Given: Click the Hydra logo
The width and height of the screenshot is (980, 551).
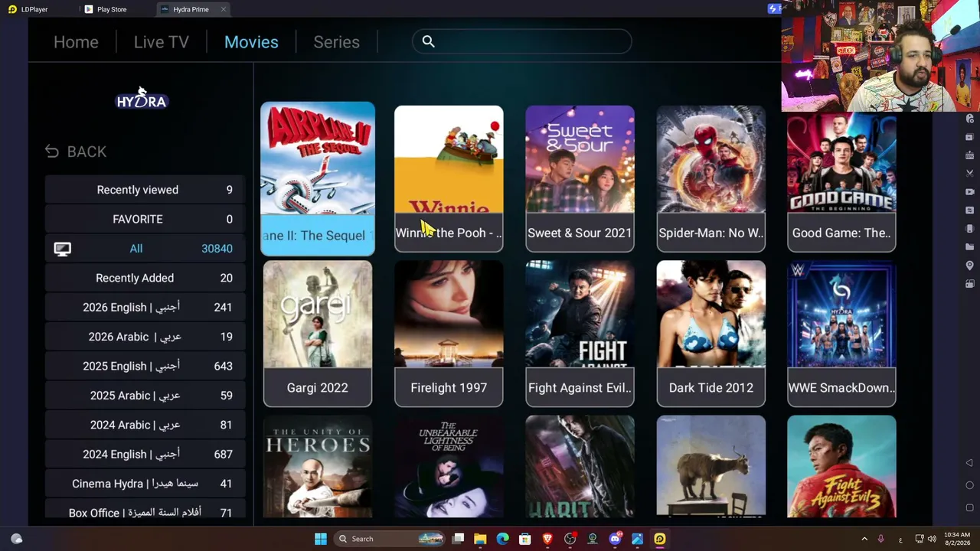Looking at the screenshot, I should point(142,99).
